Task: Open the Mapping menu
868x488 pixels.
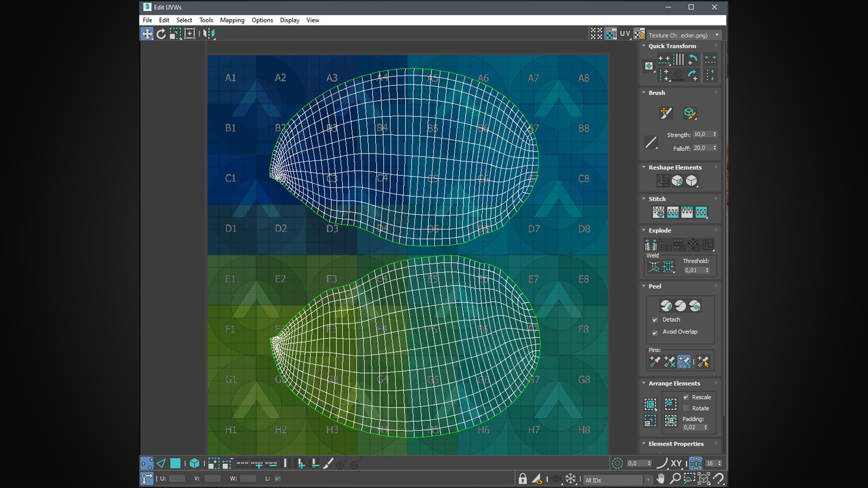Action: 232,20
